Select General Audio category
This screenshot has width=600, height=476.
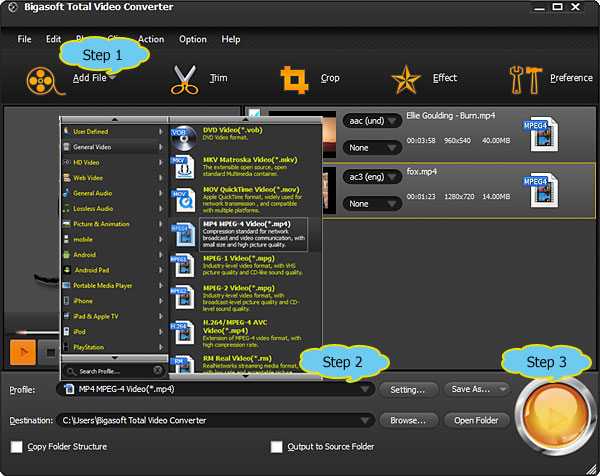point(114,193)
